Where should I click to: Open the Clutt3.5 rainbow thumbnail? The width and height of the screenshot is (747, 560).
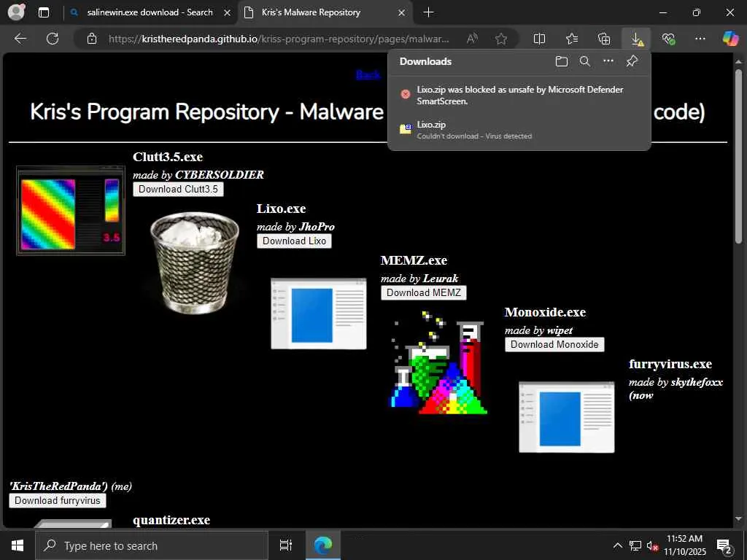click(x=71, y=211)
